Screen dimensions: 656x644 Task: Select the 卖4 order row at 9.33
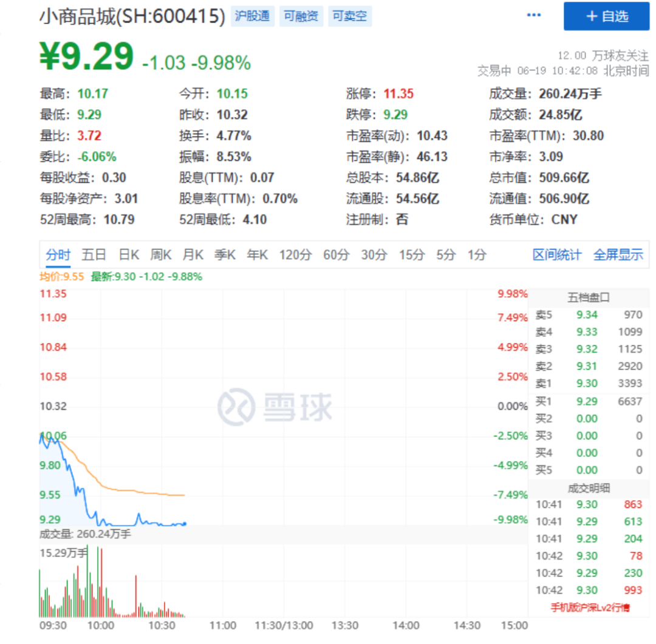pos(589,332)
